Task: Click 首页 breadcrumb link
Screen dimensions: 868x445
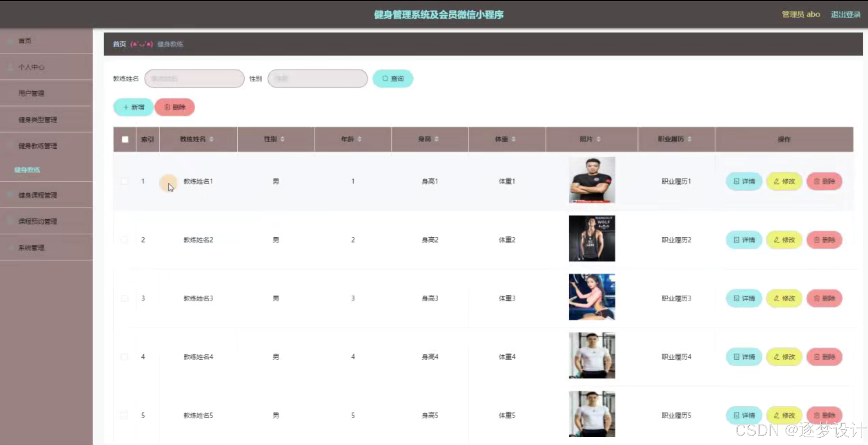Action: pos(119,44)
